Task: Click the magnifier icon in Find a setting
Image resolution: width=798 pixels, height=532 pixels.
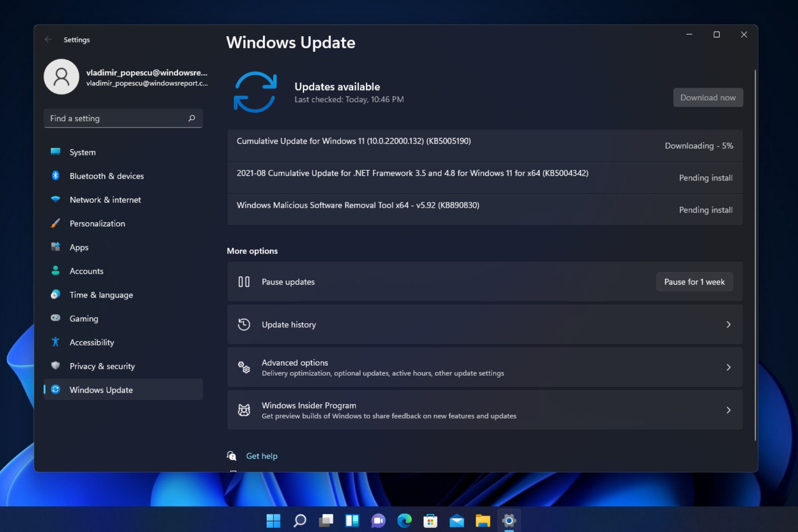Action: click(x=192, y=118)
